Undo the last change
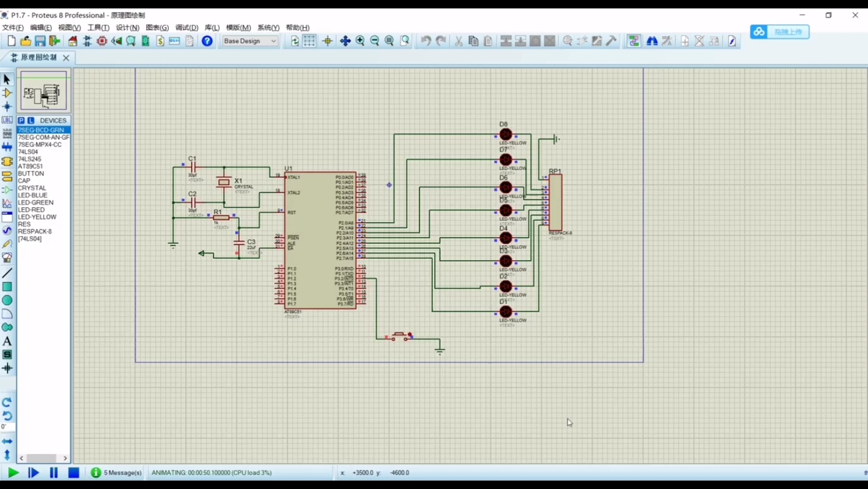 point(426,41)
